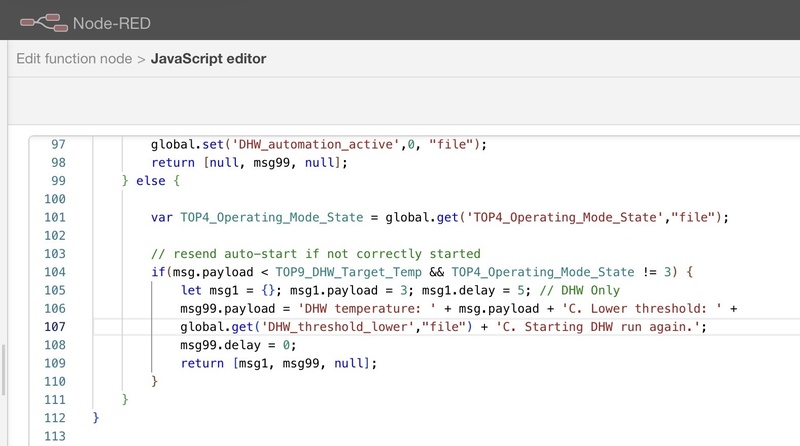800x446 pixels.
Task: Click 'msg99.delay = 0;' statement
Action: [x=238, y=345]
